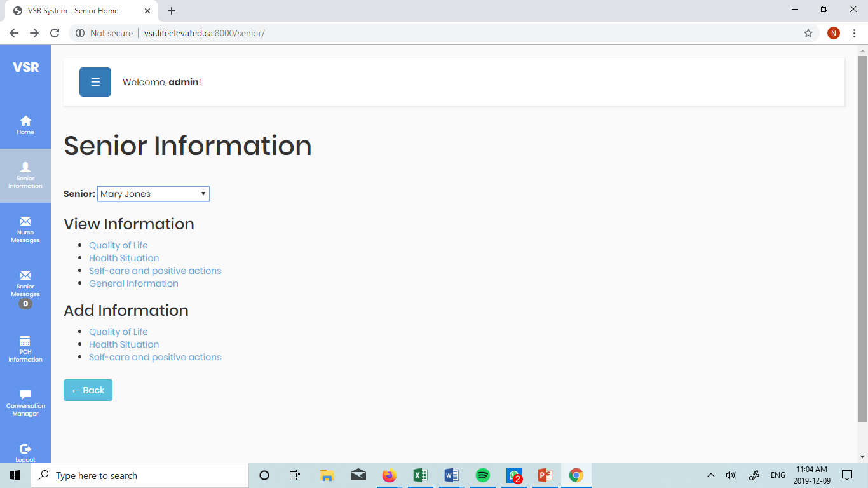This screenshot has width=868, height=488.
Task: Open Chrome's three-dot menu
Action: click(x=854, y=33)
